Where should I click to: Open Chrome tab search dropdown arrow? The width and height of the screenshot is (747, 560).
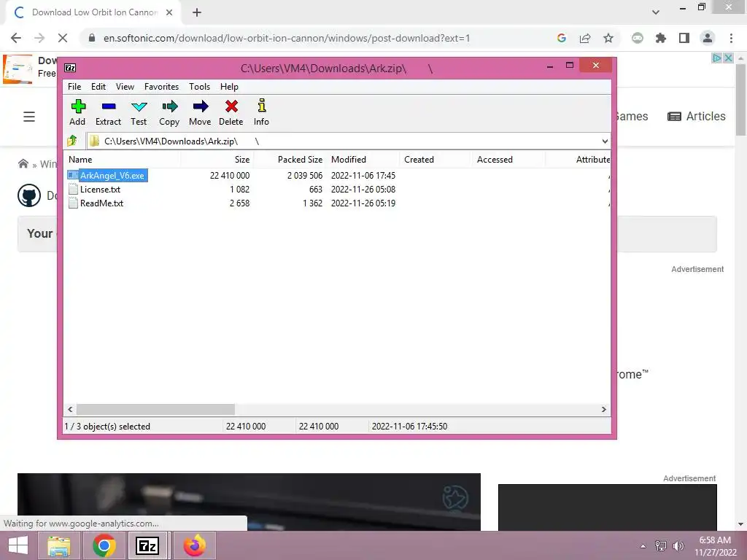(x=656, y=12)
